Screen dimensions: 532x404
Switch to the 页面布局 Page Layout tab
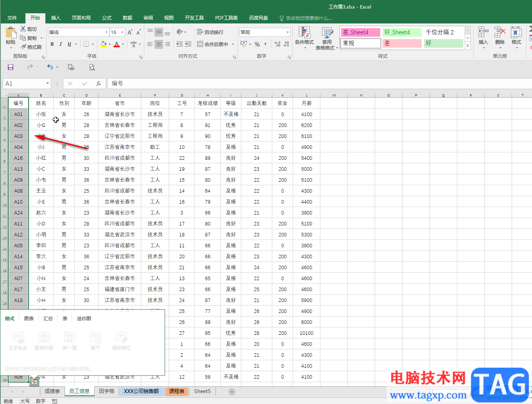point(81,18)
